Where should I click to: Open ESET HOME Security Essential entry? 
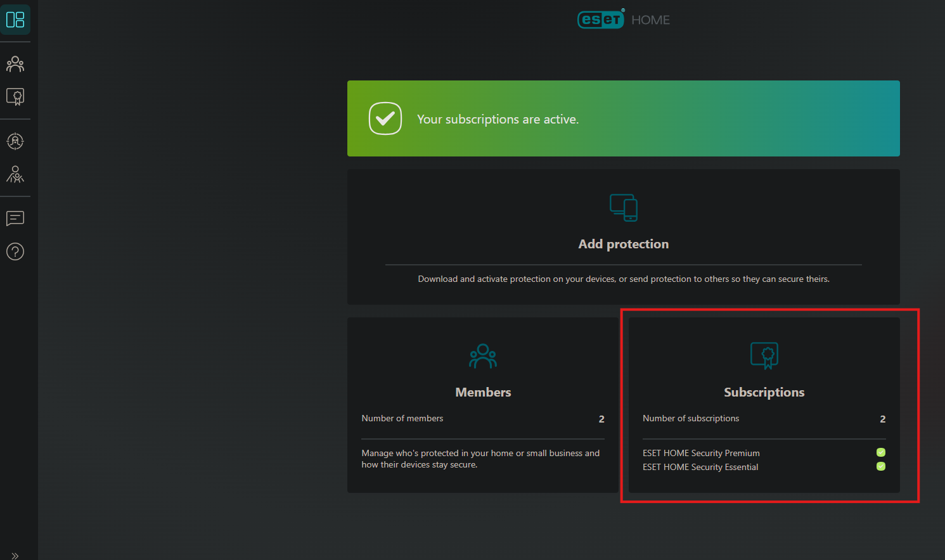pos(700,466)
